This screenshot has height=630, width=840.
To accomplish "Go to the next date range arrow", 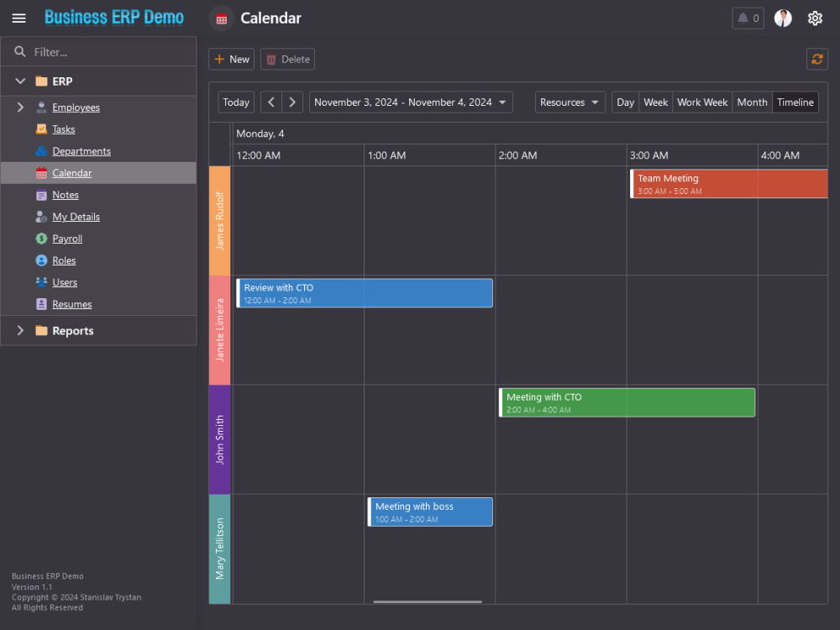I will tap(292, 102).
